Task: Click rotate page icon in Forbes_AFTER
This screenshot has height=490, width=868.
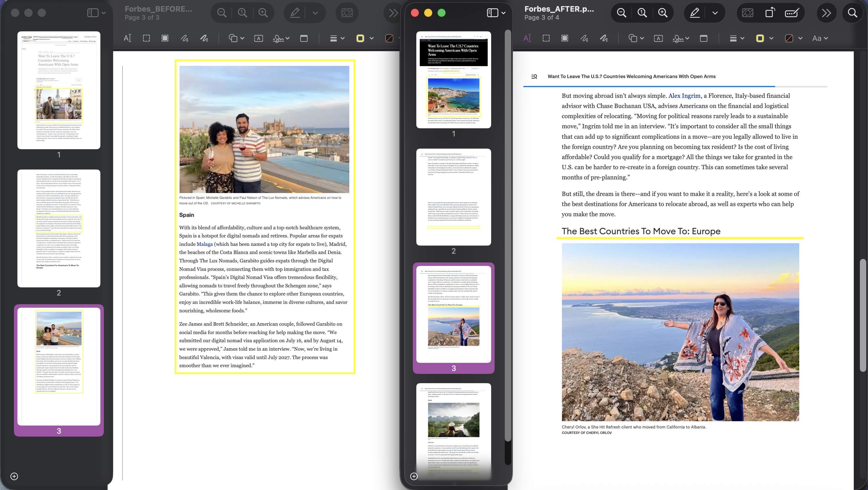Action: coord(770,13)
